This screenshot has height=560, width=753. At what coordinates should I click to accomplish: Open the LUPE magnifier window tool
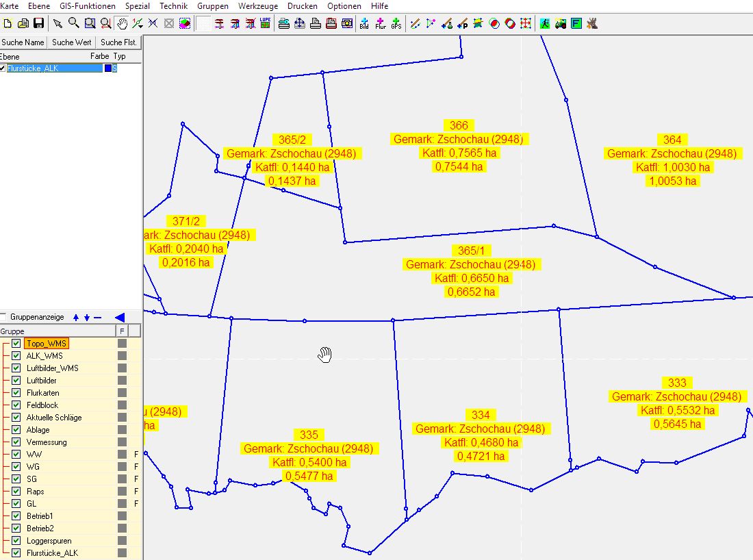click(x=265, y=23)
